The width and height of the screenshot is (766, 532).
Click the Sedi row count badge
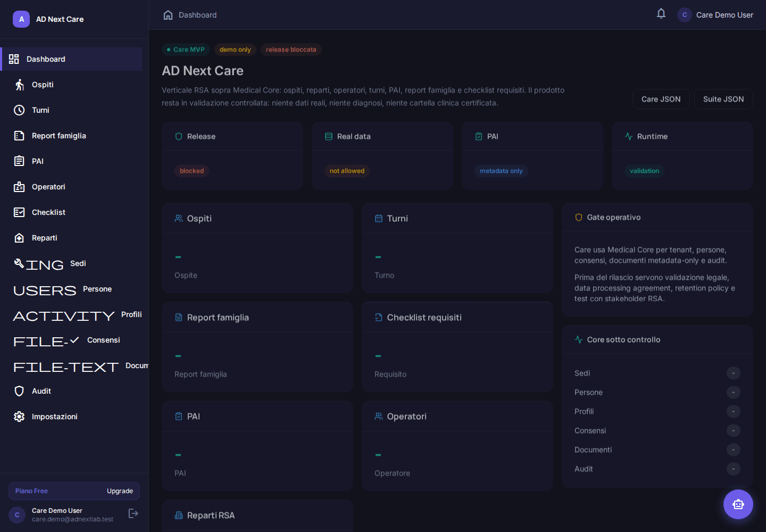point(733,373)
